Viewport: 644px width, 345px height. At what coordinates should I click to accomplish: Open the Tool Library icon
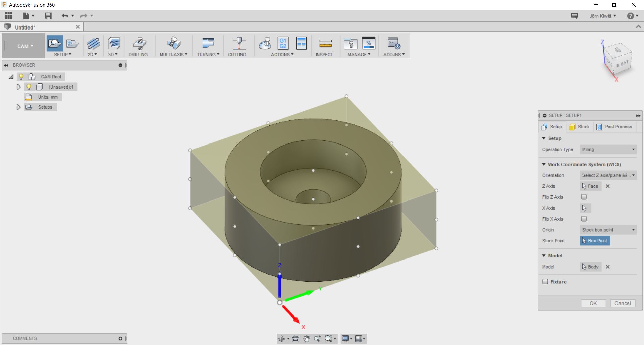(x=351, y=44)
